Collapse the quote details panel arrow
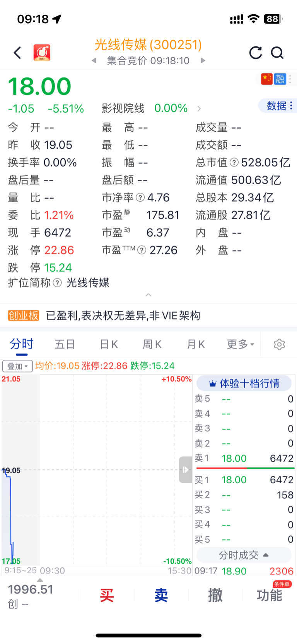297x644 pixels. point(148,295)
